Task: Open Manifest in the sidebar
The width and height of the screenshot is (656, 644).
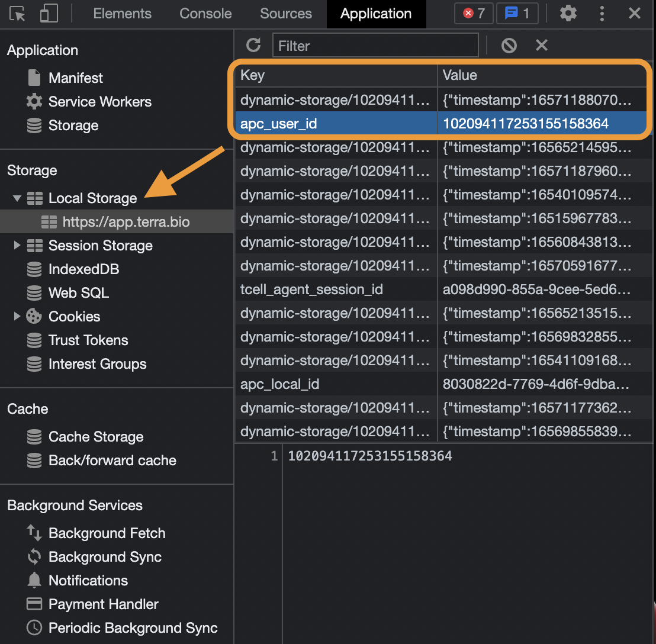Action: click(x=75, y=78)
